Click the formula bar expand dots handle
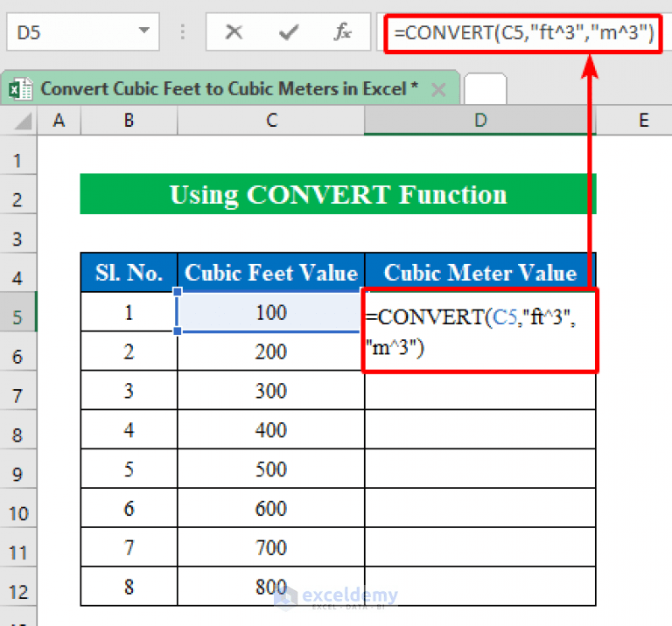This screenshot has height=626, width=672. [x=183, y=32]
